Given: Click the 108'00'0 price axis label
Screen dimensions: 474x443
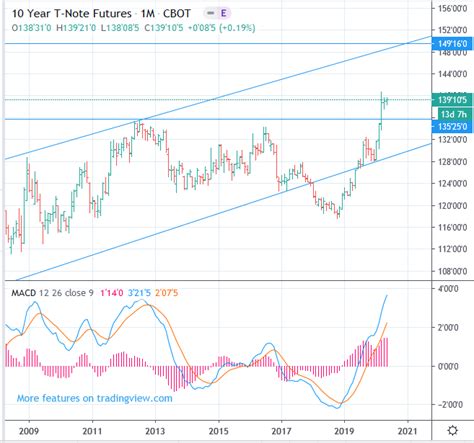Looking at the screenshot, I should 452,271.
